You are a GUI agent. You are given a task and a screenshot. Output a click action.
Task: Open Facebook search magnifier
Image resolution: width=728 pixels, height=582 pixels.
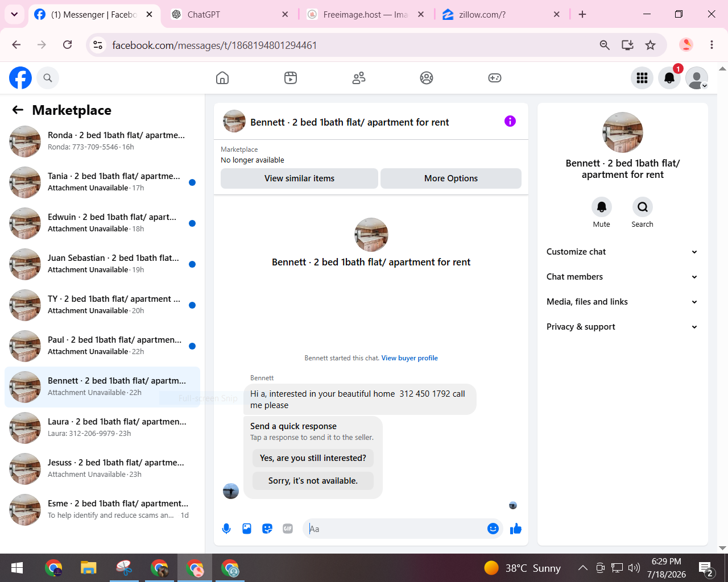click(48, 78)
